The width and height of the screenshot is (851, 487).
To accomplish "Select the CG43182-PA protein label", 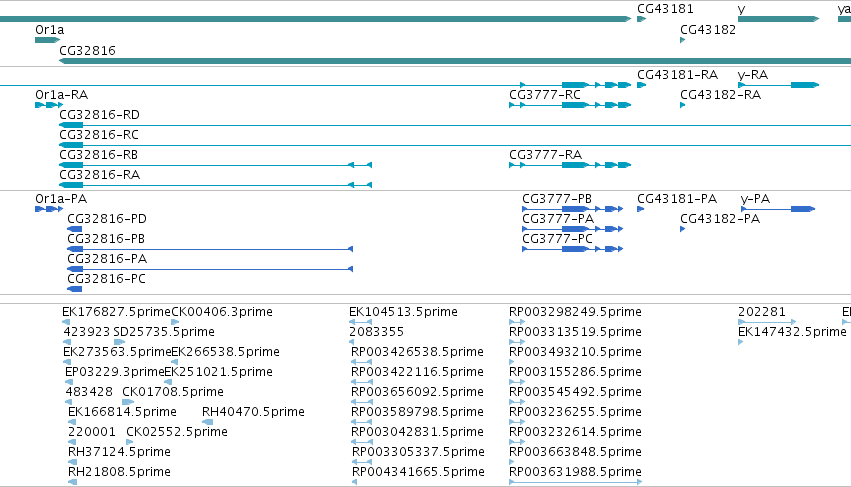I will pyautogui.click(x=720, y=219).
